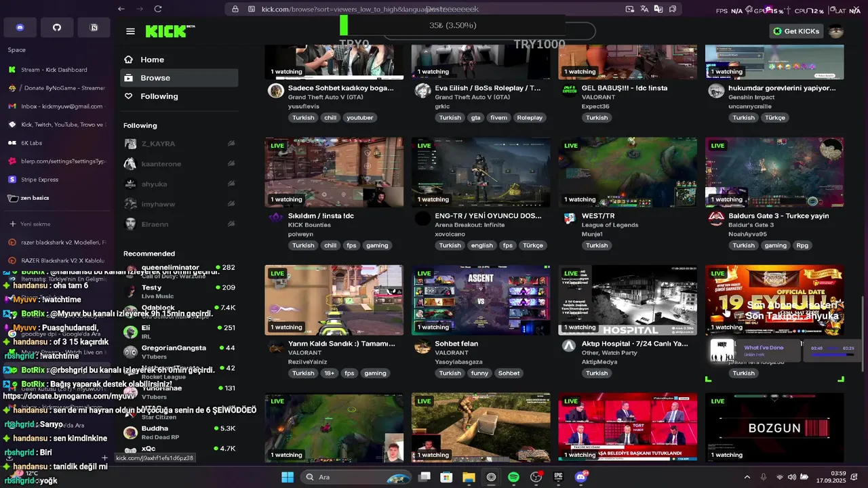Switch to the blerp.com settings tab
This screenshot has width=868, height=488.
[56, 161]
